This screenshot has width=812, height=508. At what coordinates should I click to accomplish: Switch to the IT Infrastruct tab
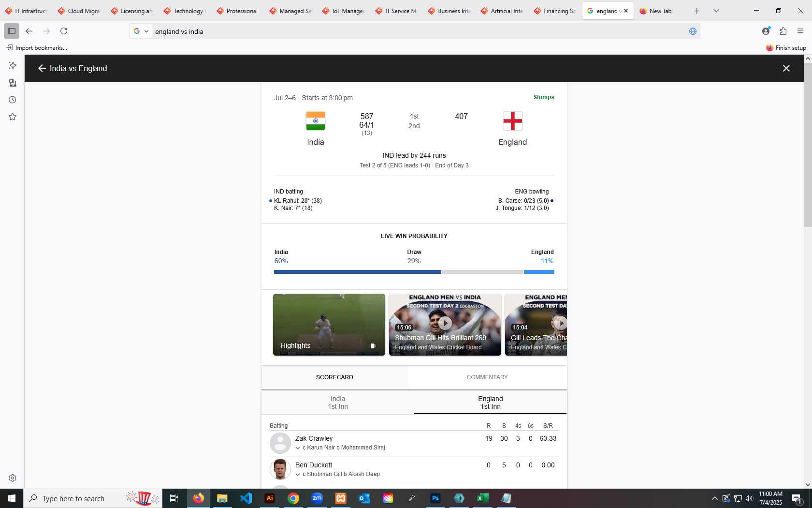(26, 11)
